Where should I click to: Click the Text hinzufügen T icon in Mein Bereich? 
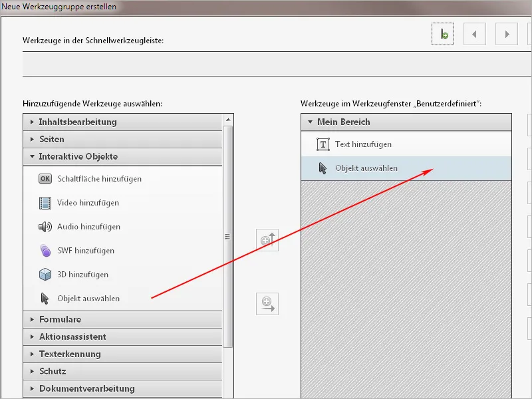pyautogui.click(x=323, y=144)
